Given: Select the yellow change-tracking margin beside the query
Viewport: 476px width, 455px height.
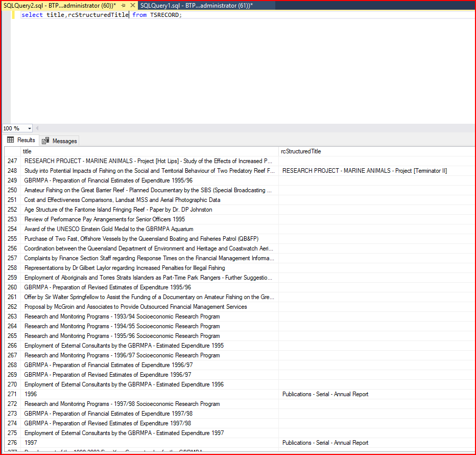Looking at the screenshot, I should (13, 15).
